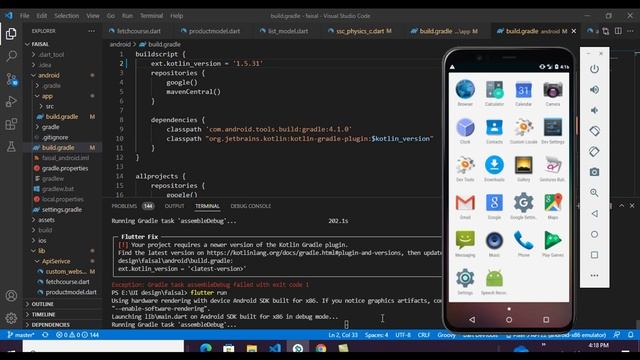
Task: Tap the phone's on-screen back button
Action: click(x=472, y=320)
